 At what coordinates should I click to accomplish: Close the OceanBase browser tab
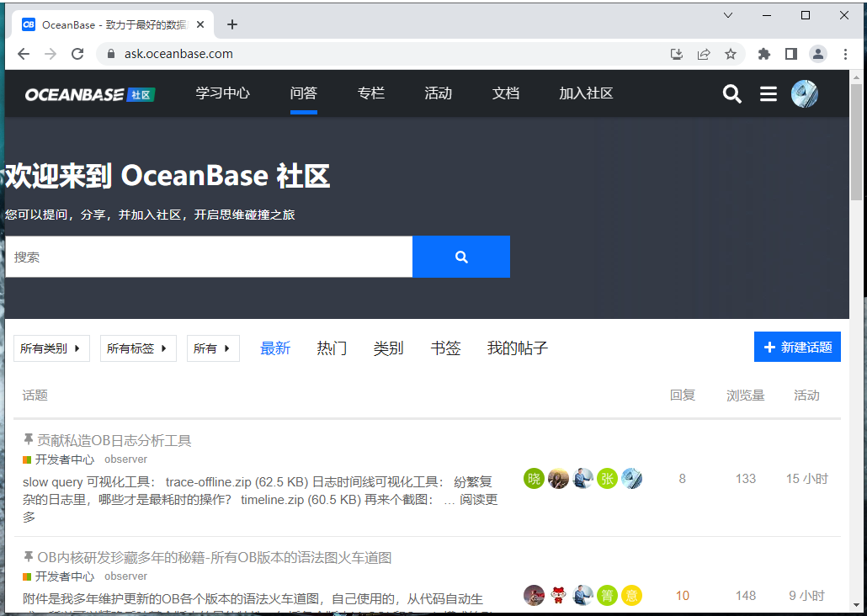(x=200, y=24)
